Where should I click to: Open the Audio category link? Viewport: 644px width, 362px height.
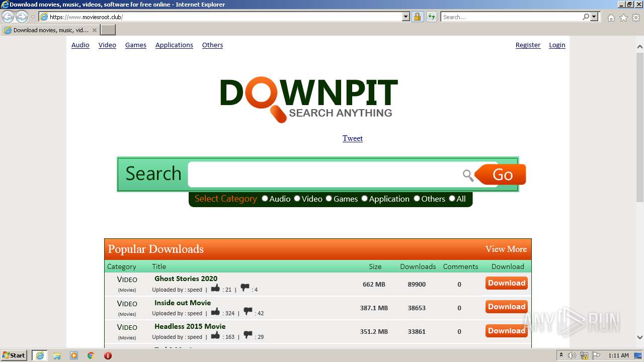coord(80,45)
